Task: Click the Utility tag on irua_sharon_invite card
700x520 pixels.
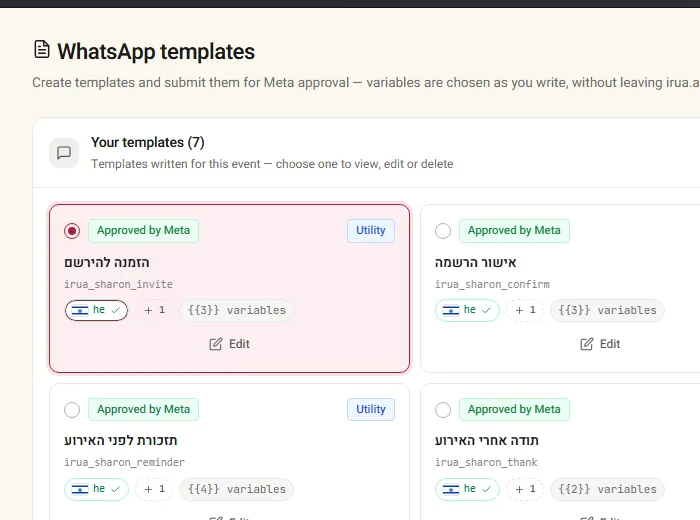Action: pyautogui.click(x=371, y=231)
